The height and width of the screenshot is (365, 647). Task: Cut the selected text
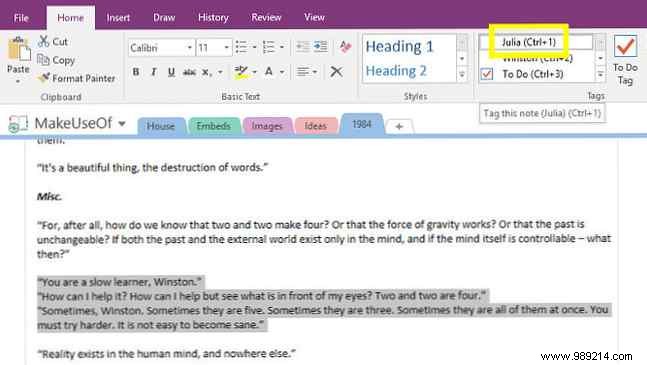coord(53,41)
